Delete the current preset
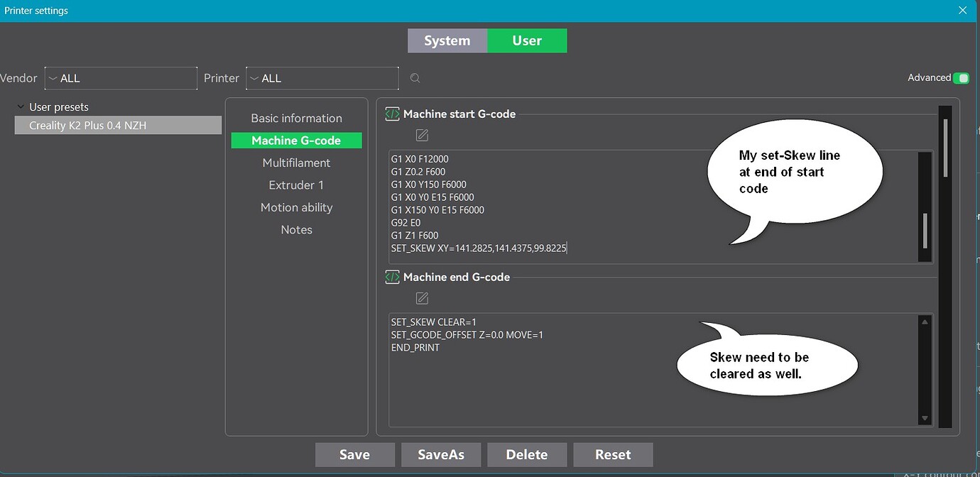This screenshot has width=980, height=477. (527, 454)
